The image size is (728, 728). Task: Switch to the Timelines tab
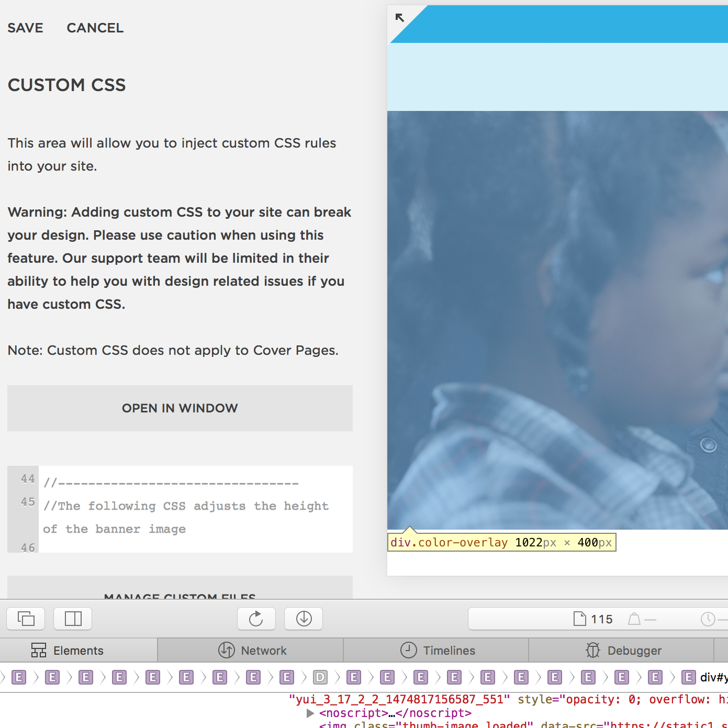coord(436,651)
